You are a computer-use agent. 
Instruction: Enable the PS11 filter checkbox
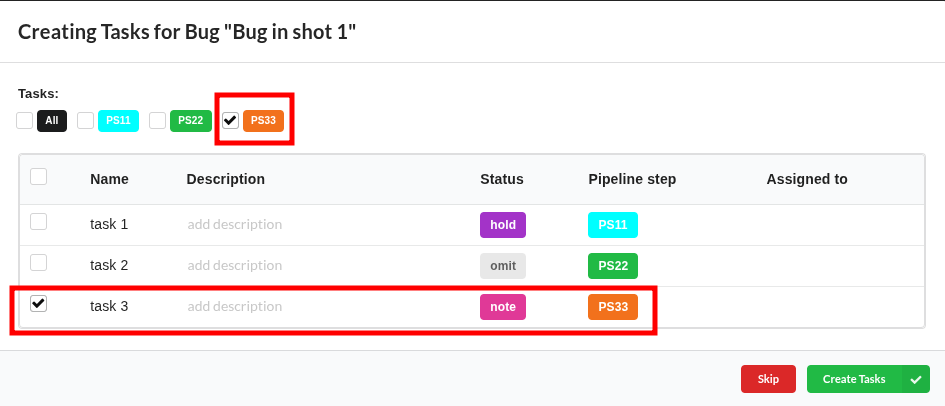pos(86,121)
